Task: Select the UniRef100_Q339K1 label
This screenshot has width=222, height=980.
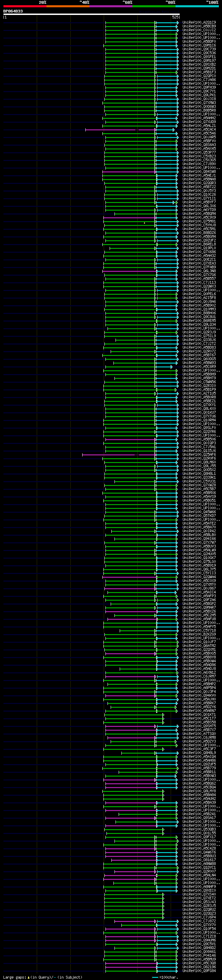Action: click(x=199, y=477)
